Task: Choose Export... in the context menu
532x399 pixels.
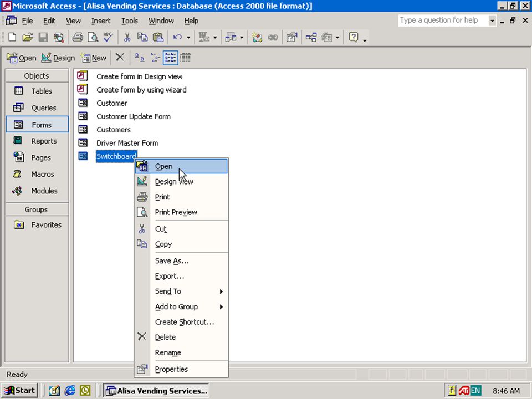Action: 181,276
